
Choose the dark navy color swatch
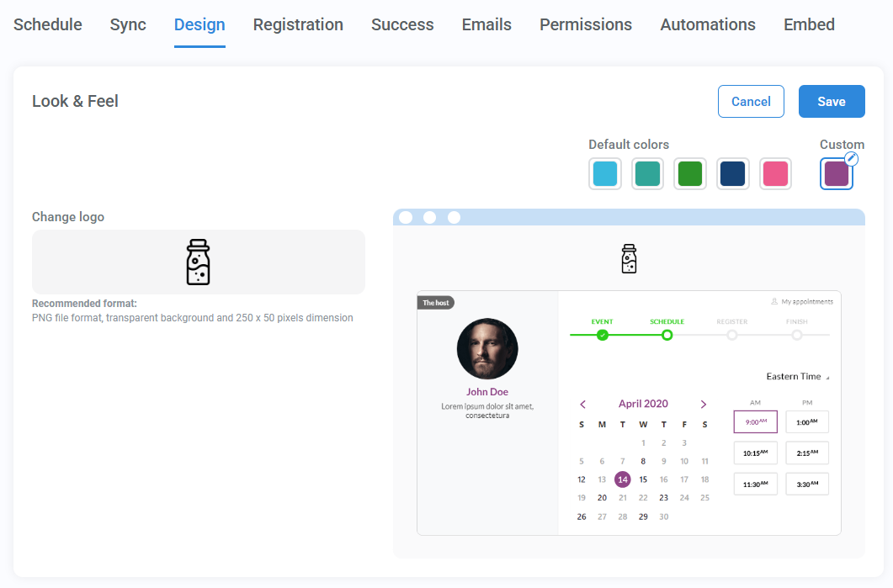[x=732, y=173]
